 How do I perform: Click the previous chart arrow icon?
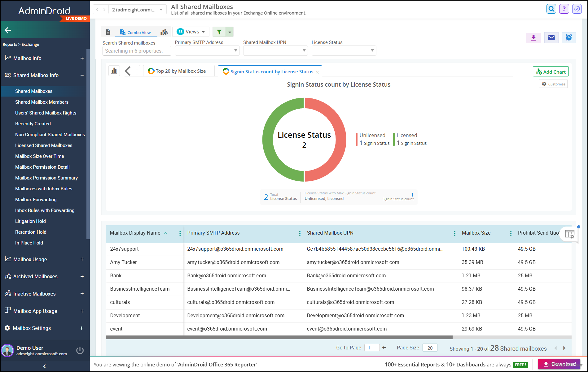pyautogui.click(x=128, y=71)
